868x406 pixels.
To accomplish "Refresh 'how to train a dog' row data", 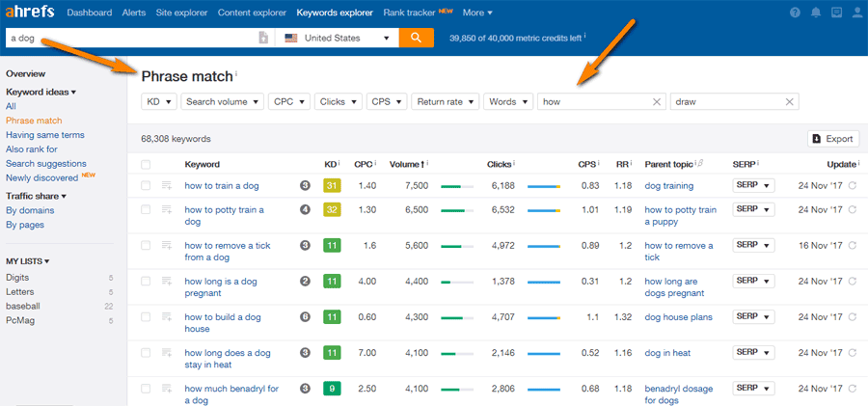I will coord(852,185).
